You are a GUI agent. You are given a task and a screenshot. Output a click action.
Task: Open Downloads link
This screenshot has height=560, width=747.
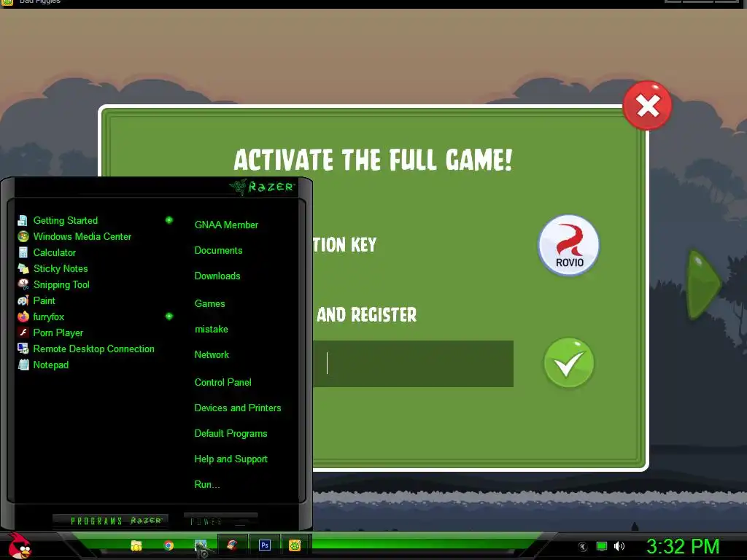(x=217, y=276)
